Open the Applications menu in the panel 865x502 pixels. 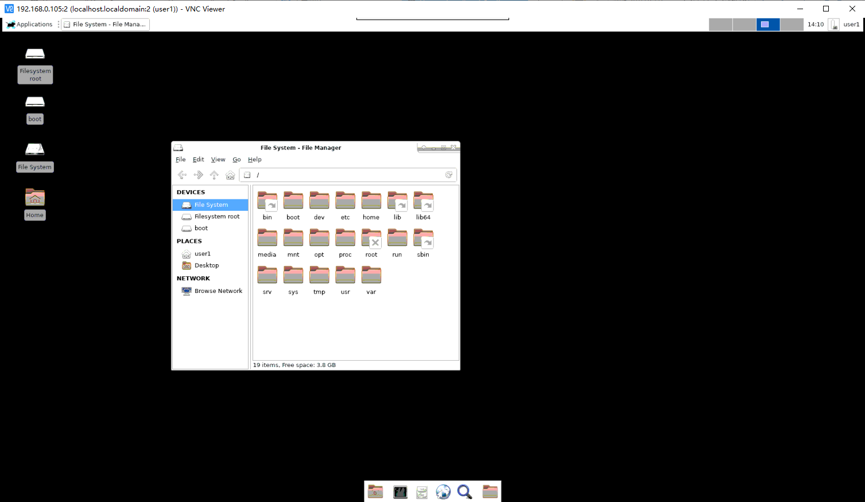point(29,24)
